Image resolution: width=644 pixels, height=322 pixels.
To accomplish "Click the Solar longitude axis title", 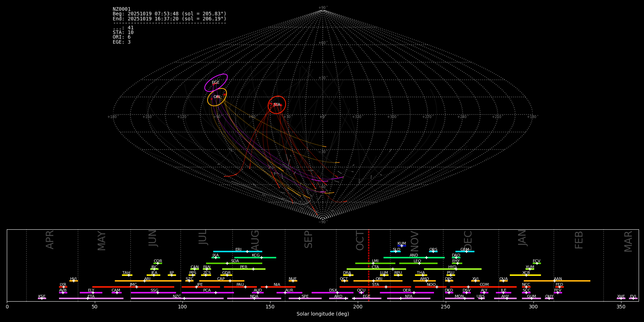I will 322,314.
